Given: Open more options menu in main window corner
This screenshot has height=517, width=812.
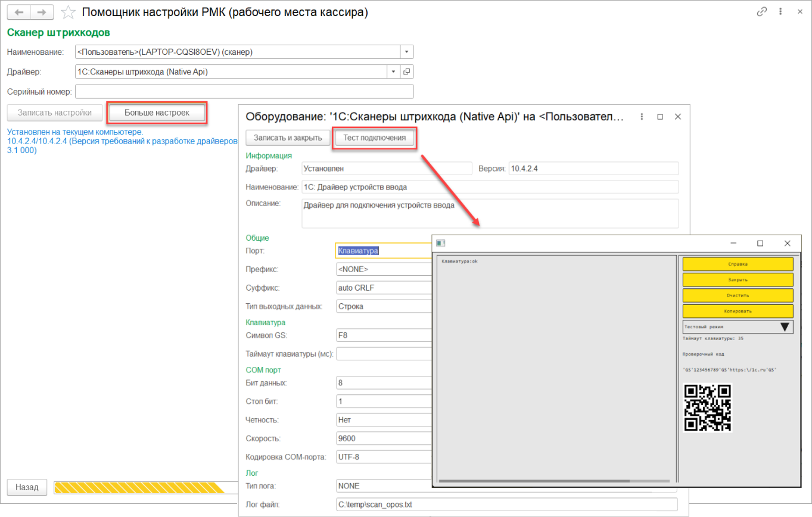Looking at the screenshot, I should (780, 12).
